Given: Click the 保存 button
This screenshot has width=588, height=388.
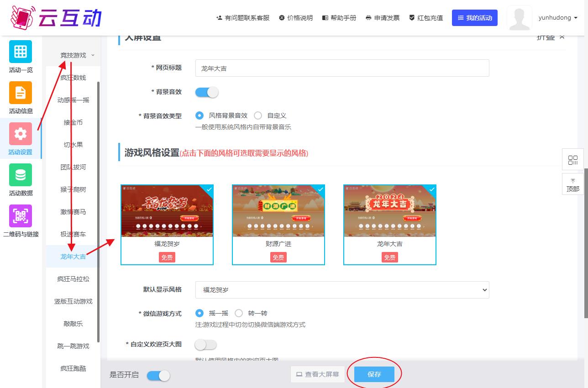Looking at the screenshot, I should pos(374,374).
